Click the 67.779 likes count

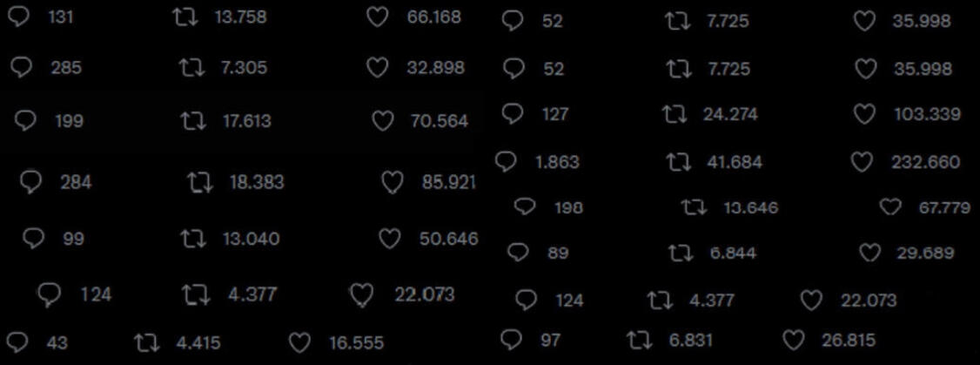(944, 207)
